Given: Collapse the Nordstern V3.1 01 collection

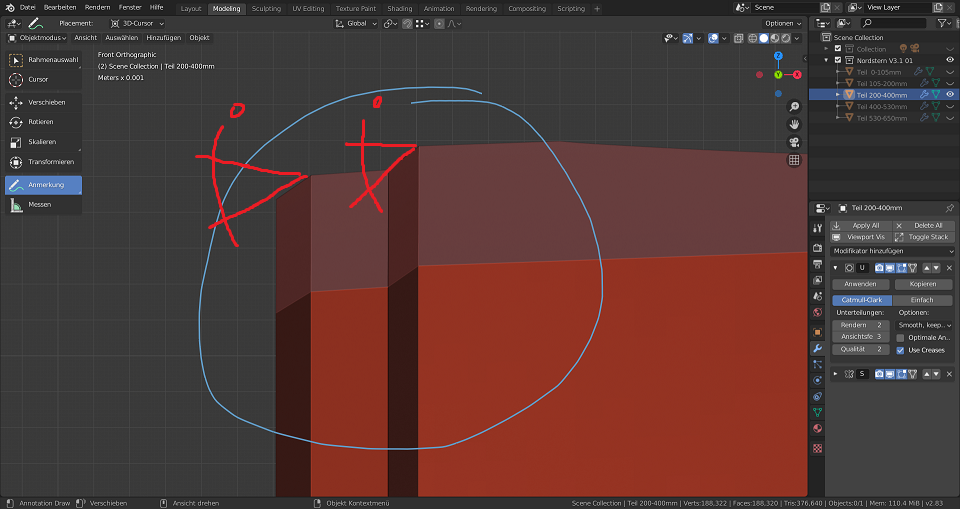Looking at the screenshot, I should tap(826, 60).
